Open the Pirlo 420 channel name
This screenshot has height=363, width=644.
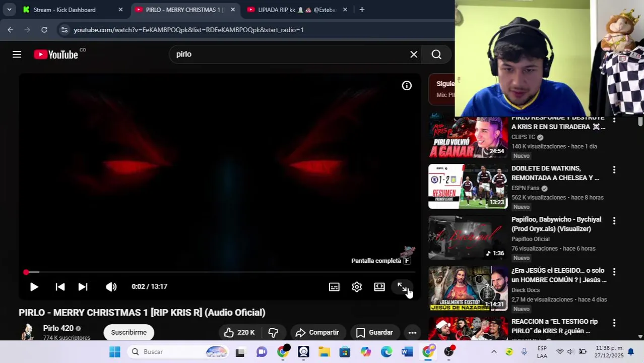pos(58,328)
